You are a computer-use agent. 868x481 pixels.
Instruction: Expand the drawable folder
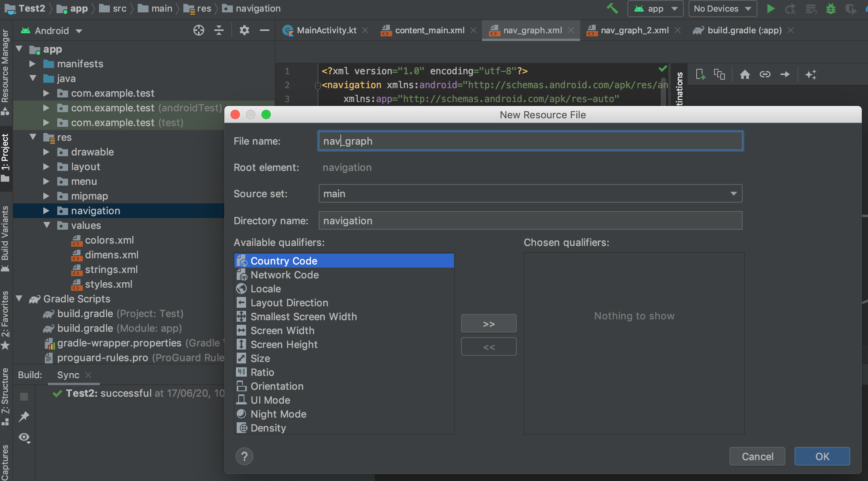46,152
